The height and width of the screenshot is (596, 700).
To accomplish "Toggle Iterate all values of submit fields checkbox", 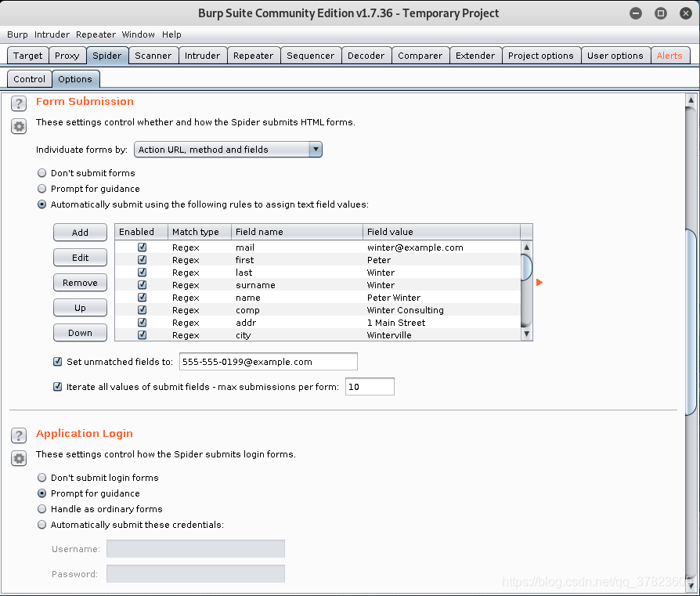I will (58, 387).
